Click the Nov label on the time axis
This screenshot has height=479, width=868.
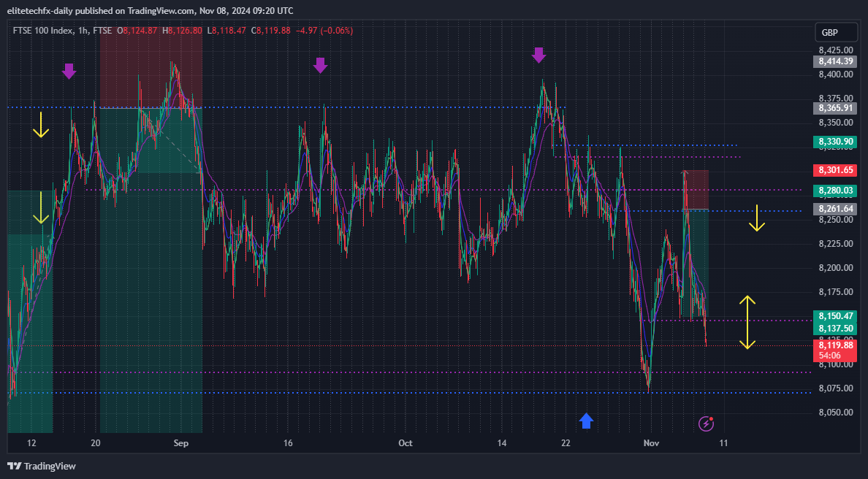coord(651,443)
